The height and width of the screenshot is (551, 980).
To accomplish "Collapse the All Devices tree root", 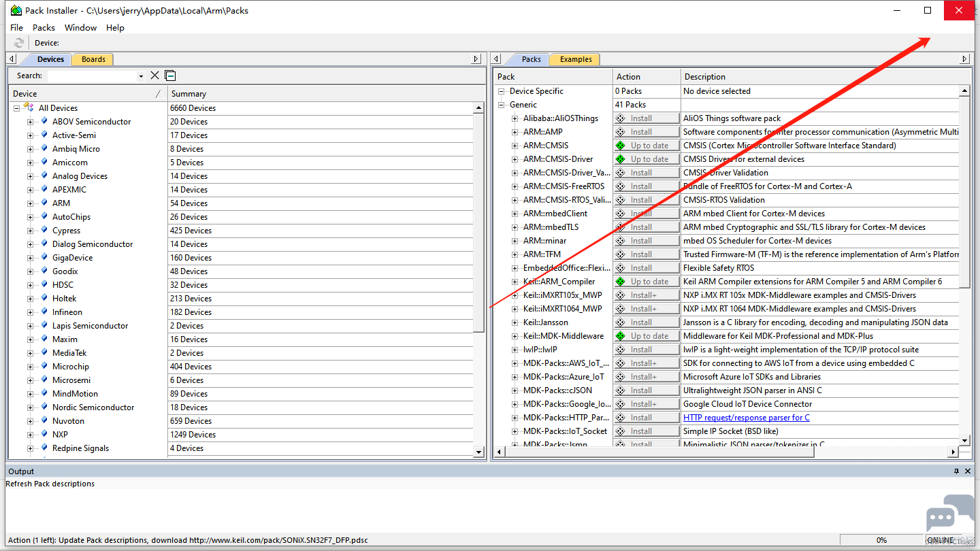I will pyautogui.click(x=16, y=108).
